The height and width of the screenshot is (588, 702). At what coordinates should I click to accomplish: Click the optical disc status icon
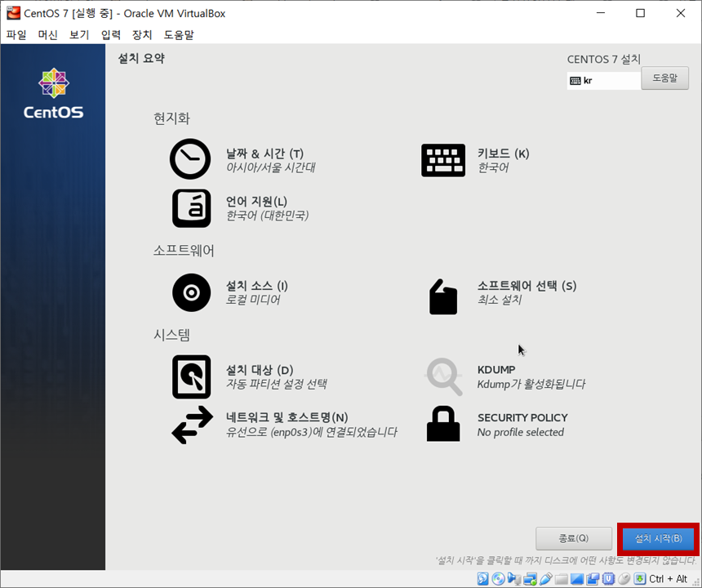pyautogui.click(x=498, y=578)
